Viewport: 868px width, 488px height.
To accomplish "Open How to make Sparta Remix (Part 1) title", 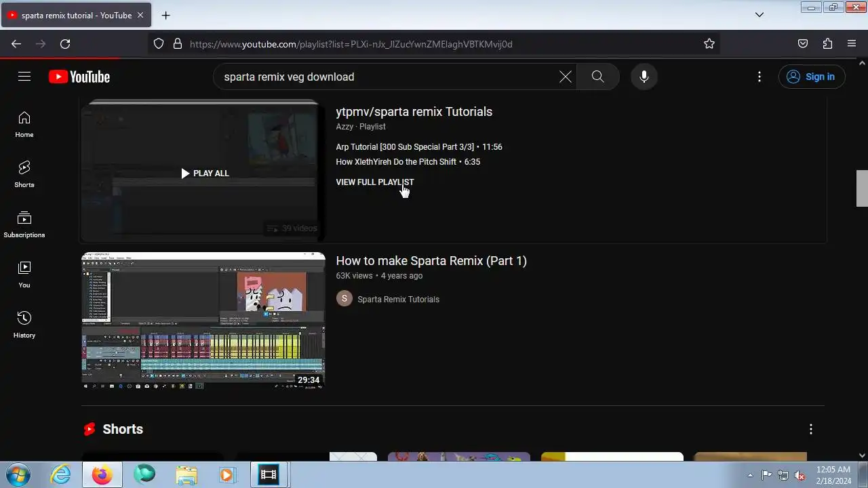I will 431,261.
